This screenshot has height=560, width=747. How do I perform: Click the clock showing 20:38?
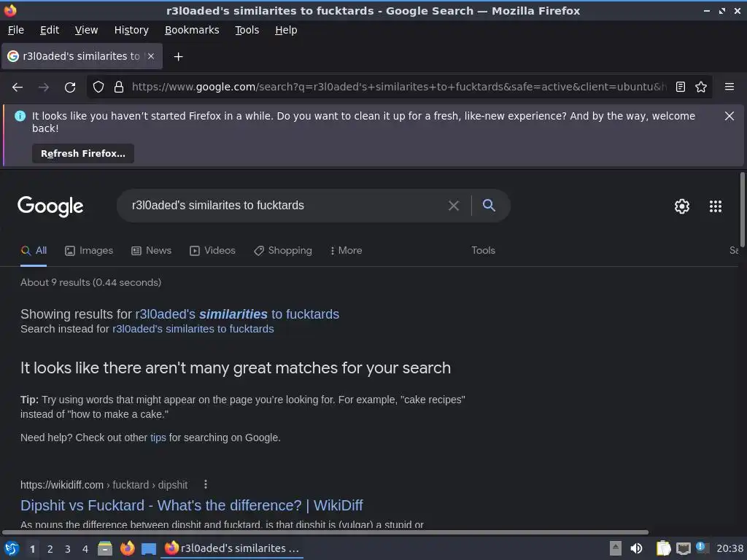(729, 548)
